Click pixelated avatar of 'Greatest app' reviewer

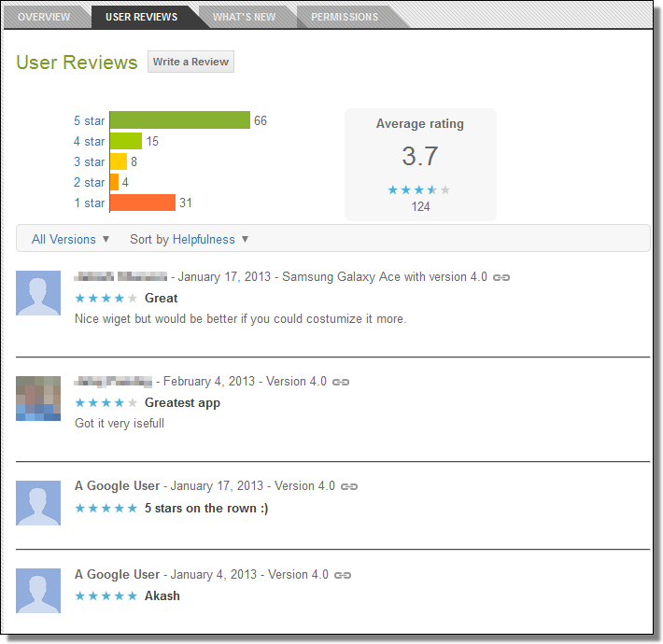tap(38, 399)
